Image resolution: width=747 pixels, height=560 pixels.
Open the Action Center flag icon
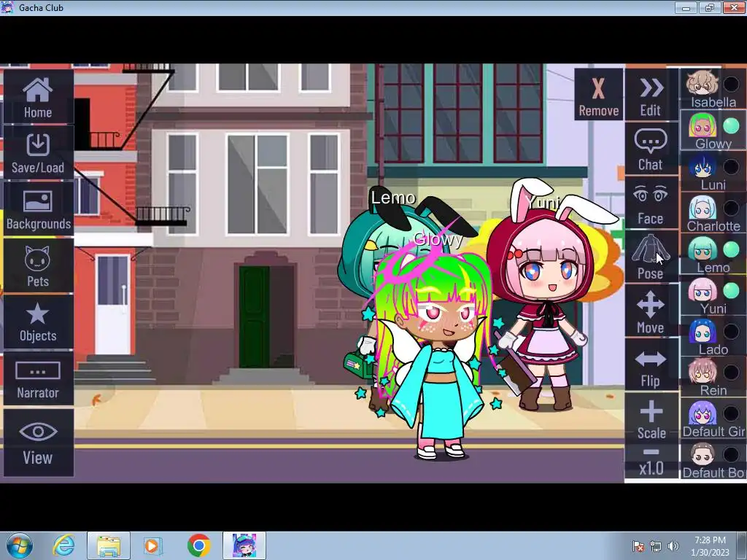click(x=638, y=546)
